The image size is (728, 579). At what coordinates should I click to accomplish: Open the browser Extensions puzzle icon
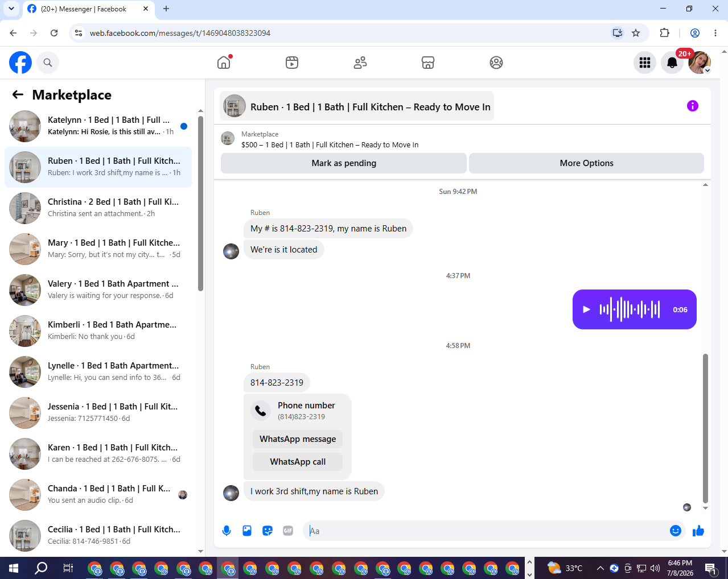point(664,33)
